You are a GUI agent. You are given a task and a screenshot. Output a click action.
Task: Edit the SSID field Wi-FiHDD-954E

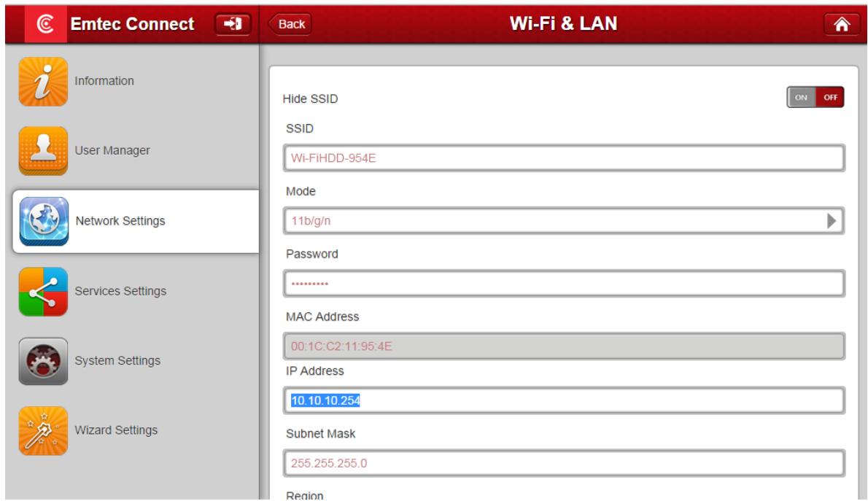click(x=564, y=158)
